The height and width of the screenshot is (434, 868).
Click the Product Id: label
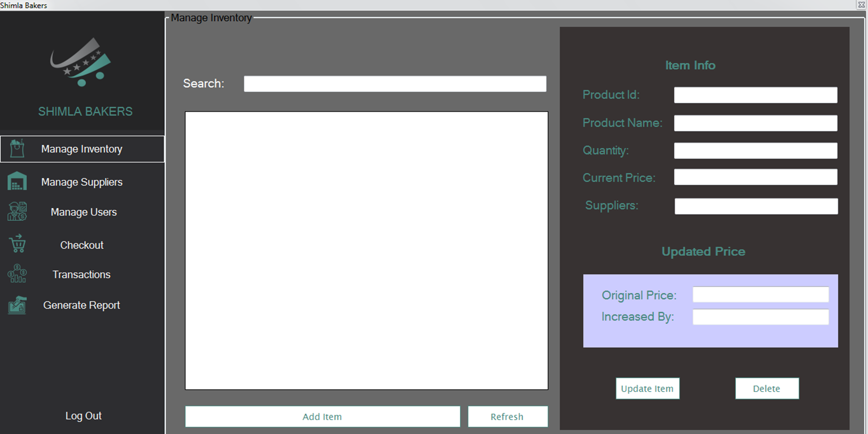pos(611,95)
